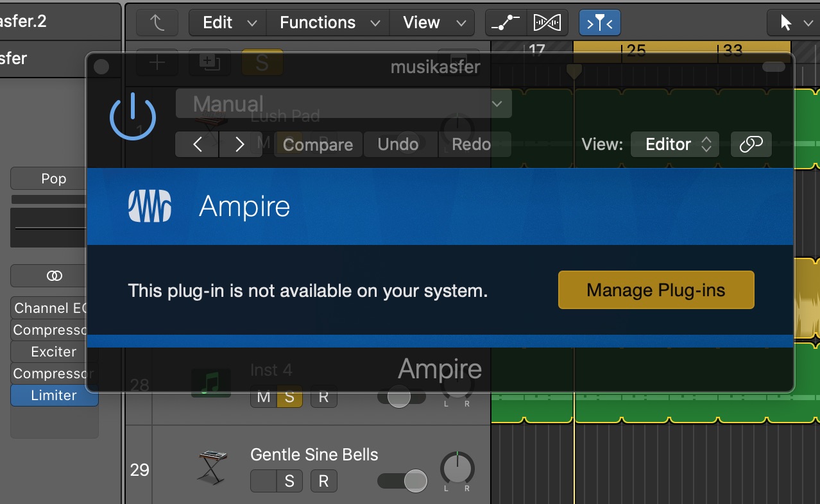Toggle the global Solo button in track header
The width and height of the screenshot is (820, 504).
point(262,62)
